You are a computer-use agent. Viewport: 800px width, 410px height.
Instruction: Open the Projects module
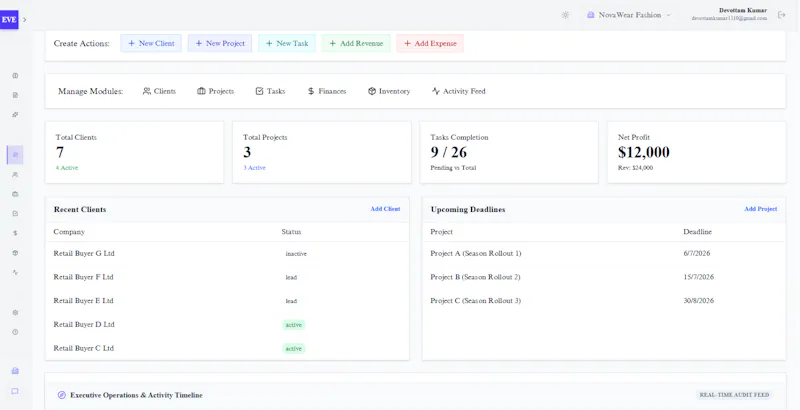[x=215, y=91]
